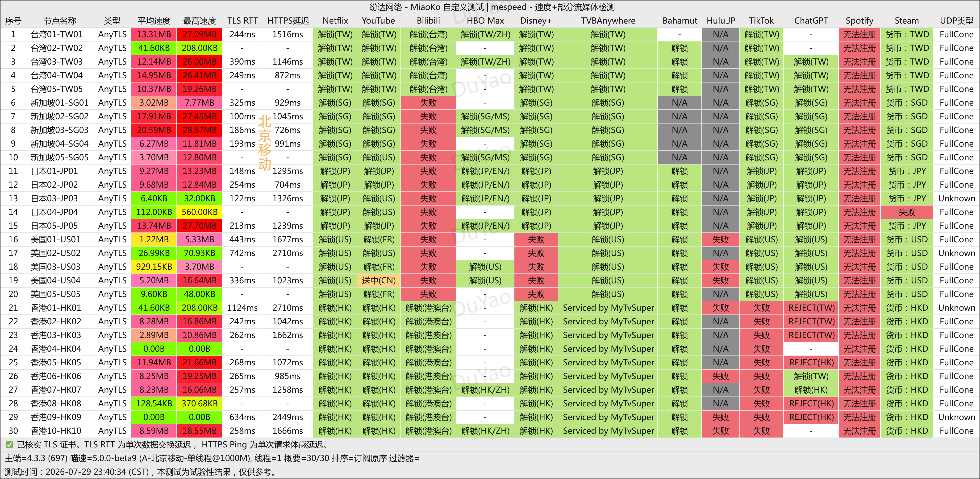Select the 28.67MB max speed cell
The image size is (980, 479).
(x=199, y=130)
